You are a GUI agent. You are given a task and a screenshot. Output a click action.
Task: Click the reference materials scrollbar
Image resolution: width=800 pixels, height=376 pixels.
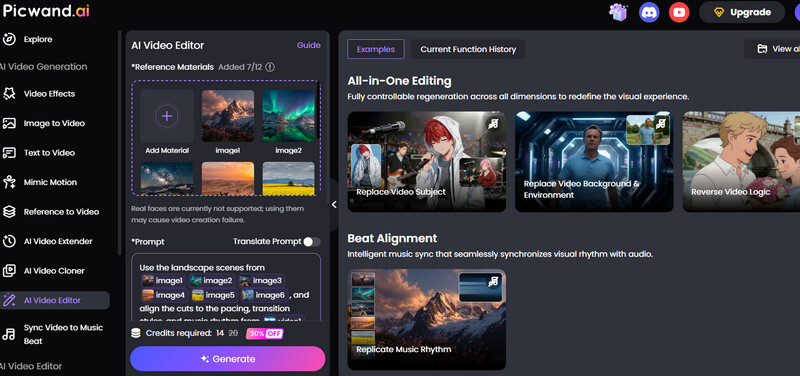pos(319,110)
